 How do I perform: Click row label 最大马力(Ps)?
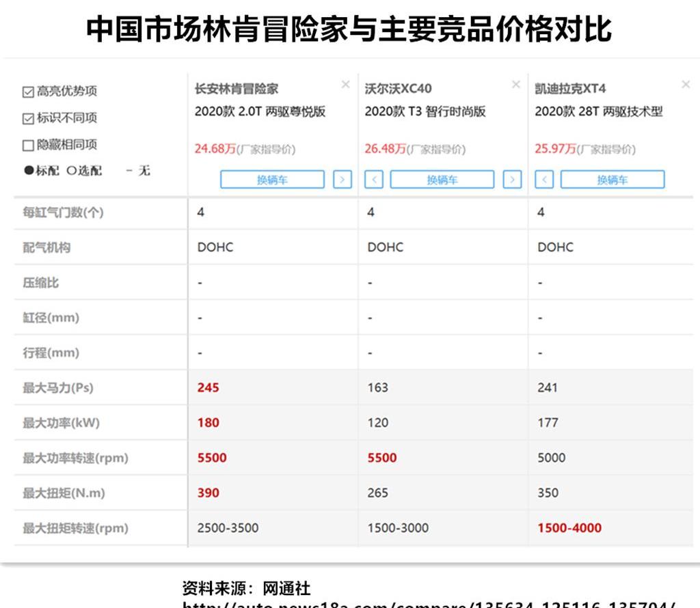coord(58,387)
